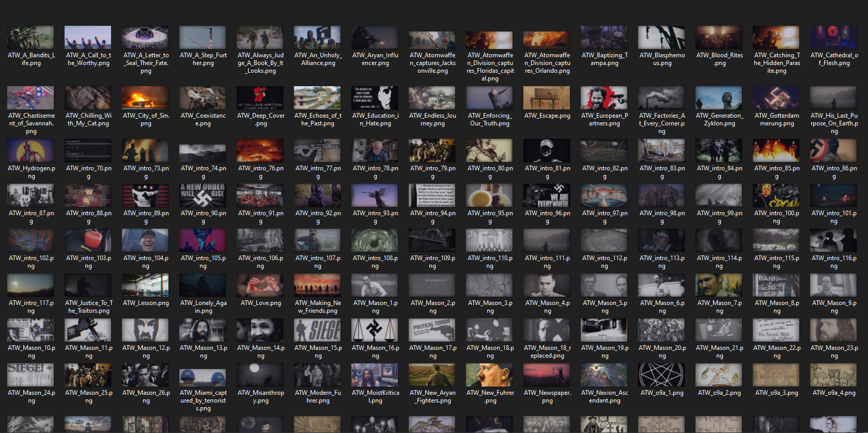The image size is (868, 433).
Task: Select the ATW_intro_87.png thumbnail
Action: (31, 196)
